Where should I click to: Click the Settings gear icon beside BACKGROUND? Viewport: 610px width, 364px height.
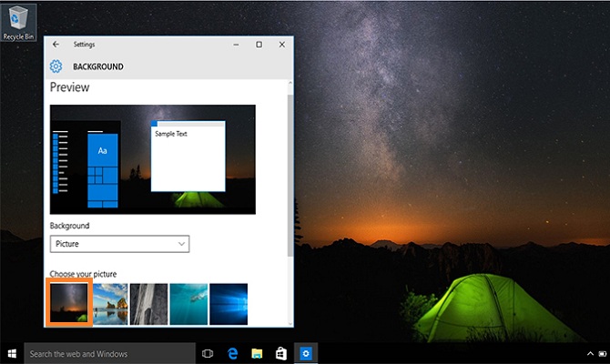click(x=56, y=66)
